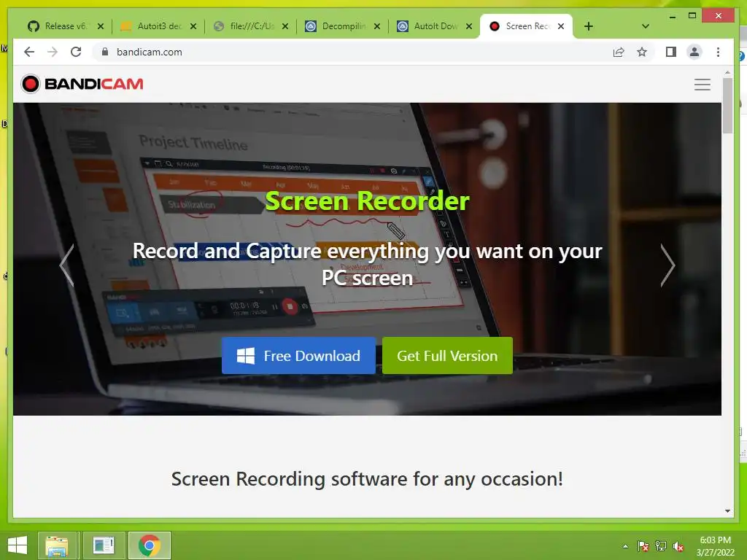Show hidden system tray icons
Image resolution: width=747 pixels, height=560 pixels.
point(625,546)
